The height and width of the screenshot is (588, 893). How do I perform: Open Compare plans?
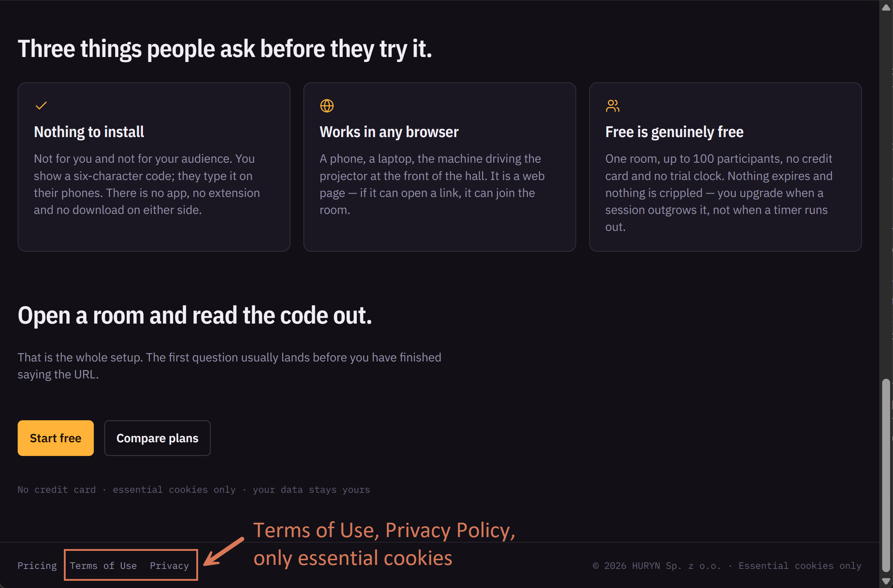157,438
